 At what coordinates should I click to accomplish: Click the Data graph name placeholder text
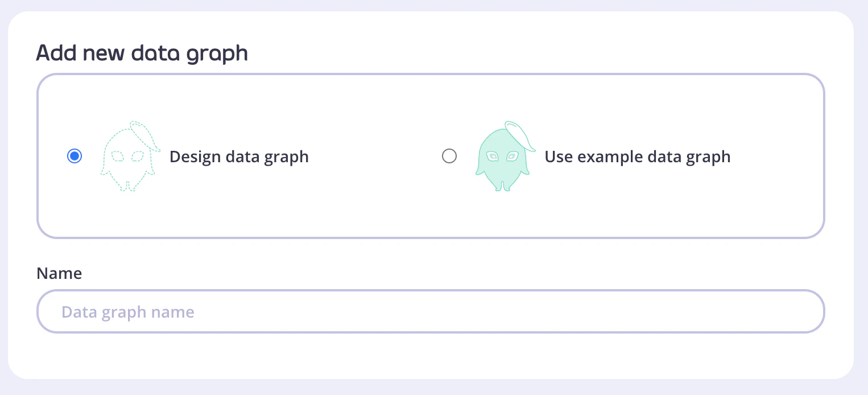127,311
